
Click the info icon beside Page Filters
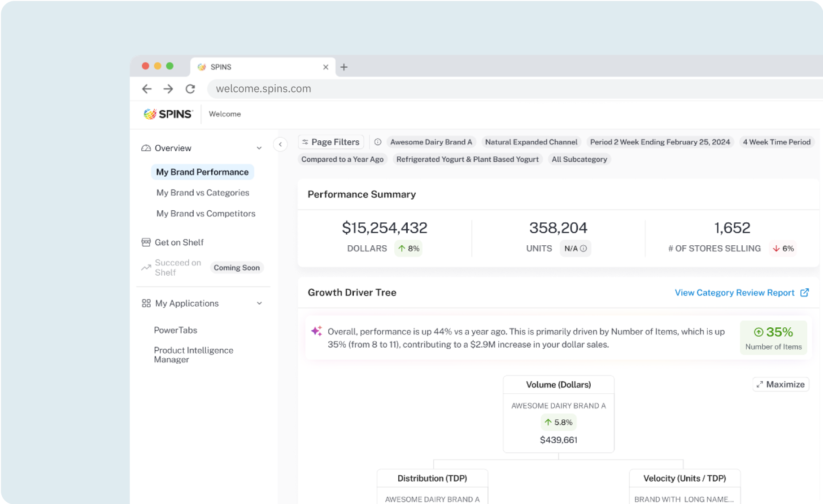coord(378,142)
